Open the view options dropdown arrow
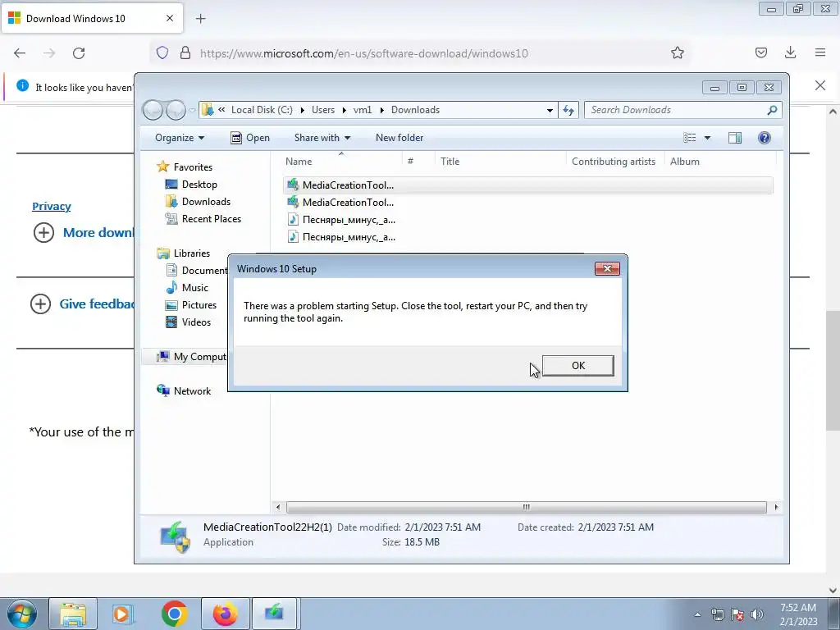This screenshot has height=630, width=840. tap(707, 138)
